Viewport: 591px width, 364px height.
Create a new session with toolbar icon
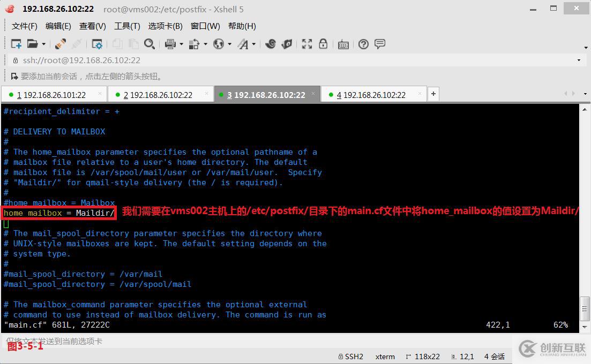[16, 44]
